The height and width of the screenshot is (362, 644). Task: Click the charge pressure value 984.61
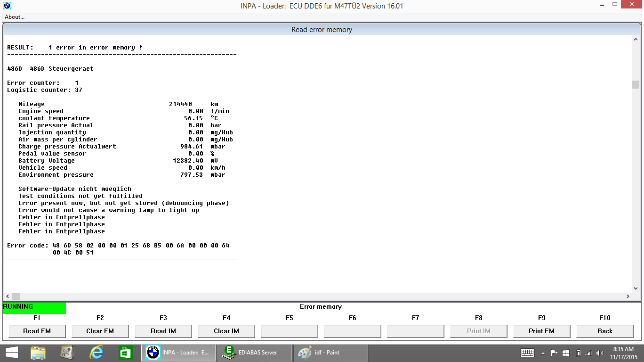coord(192,147)
